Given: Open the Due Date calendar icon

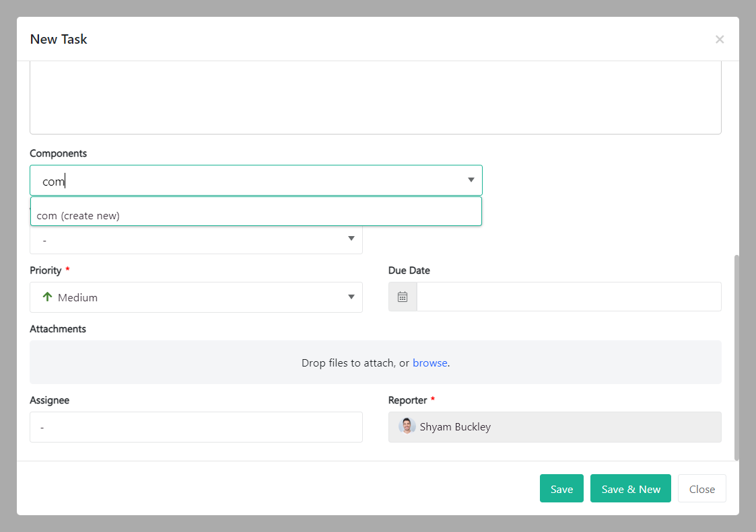Looking at the screenshot, I should tap(403, 297).
